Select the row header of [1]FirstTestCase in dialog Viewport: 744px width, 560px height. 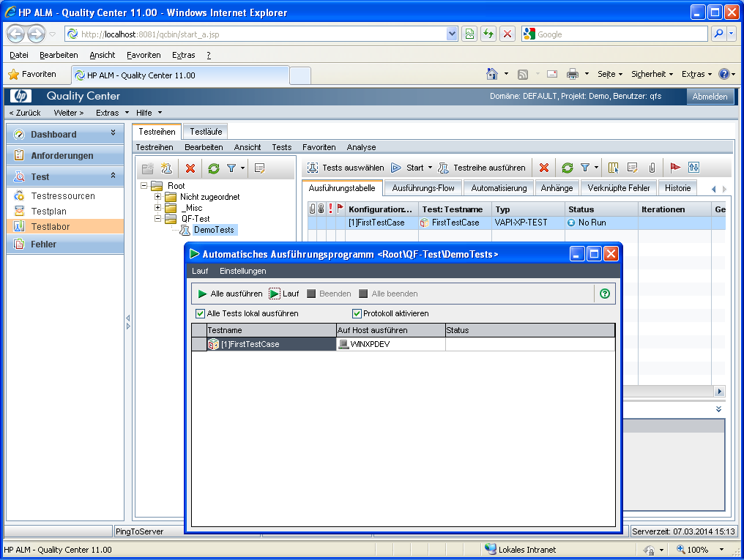(199, 344)
